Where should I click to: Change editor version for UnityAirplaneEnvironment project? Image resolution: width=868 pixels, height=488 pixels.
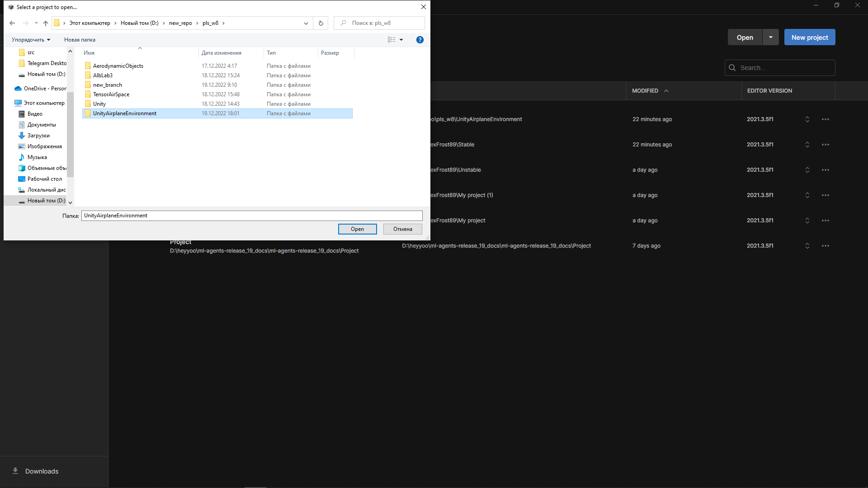[807, 119]
